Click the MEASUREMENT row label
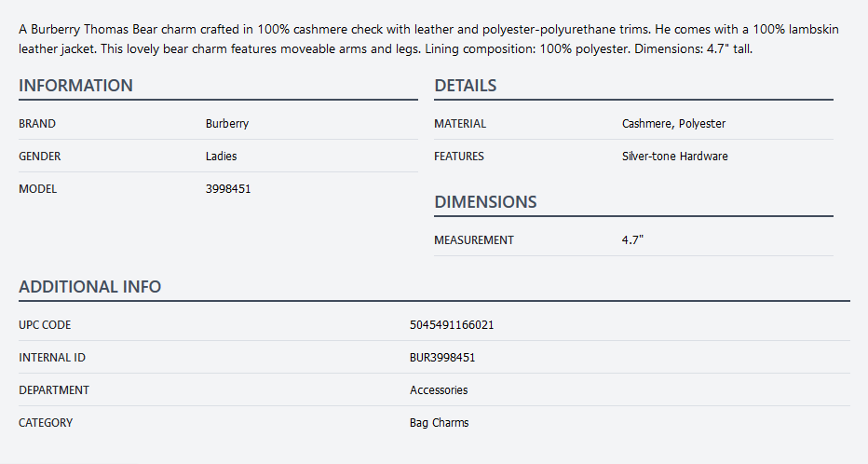 474,239
